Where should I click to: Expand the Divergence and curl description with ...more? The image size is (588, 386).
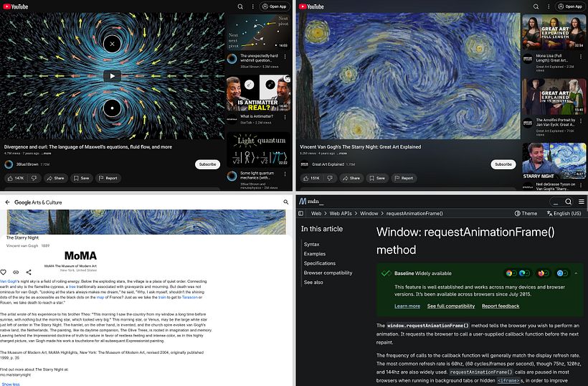tap(47, 154)
